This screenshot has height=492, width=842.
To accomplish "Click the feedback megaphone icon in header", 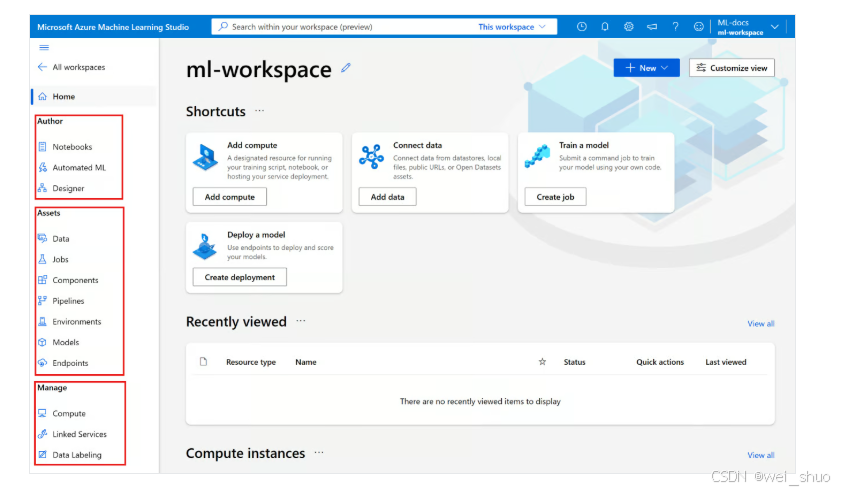I will click(x=652, y=26).
